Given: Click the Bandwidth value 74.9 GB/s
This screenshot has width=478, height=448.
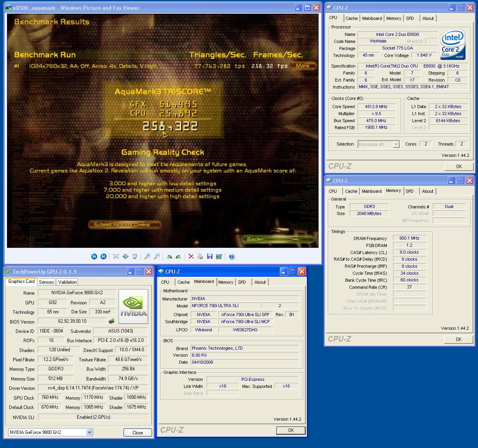Looking at the screenshot, I should (128, 378).
